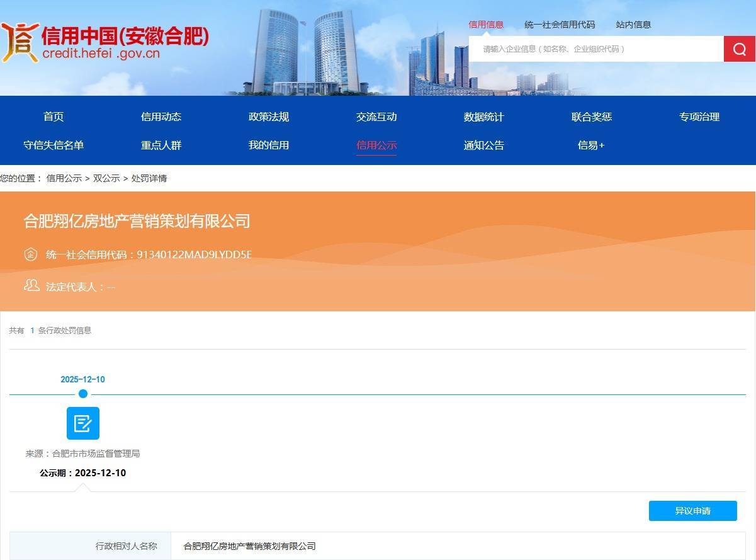Open the 联合奖惩 navigation menu

click(x=591, y=117)
